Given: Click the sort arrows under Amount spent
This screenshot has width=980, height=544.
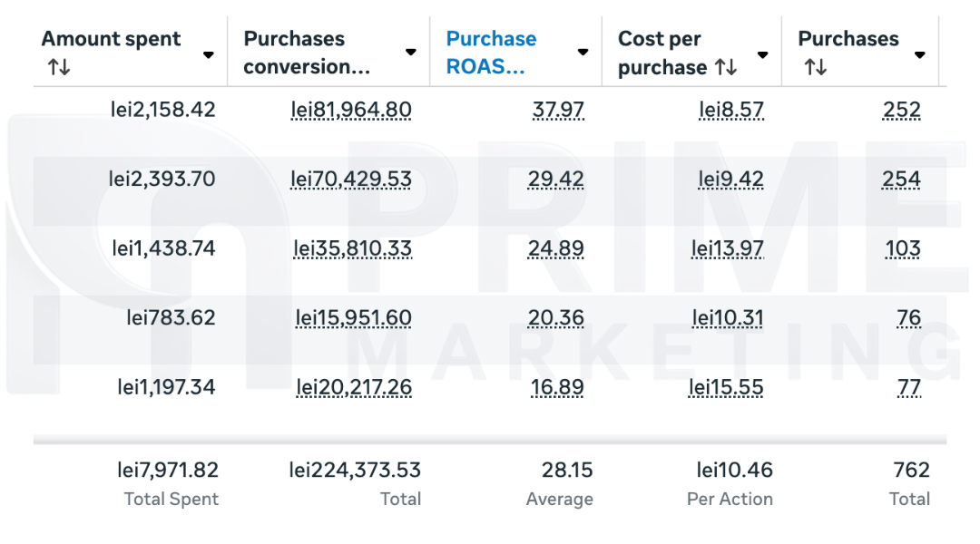Looking at the screenshot, I should pyautogui.click(x=59, y=68).
